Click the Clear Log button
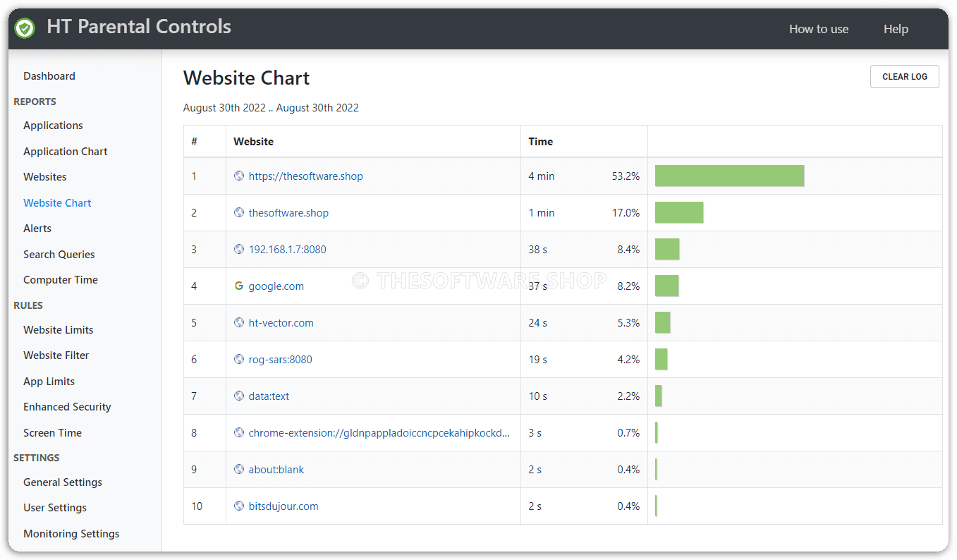This screenshot has height=560, width=957. (905, 77)
